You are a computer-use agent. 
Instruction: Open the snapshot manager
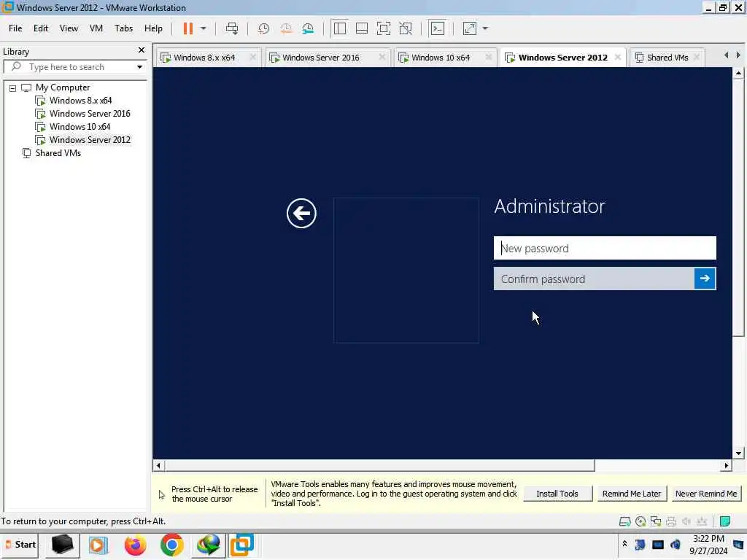coord(308,28)
